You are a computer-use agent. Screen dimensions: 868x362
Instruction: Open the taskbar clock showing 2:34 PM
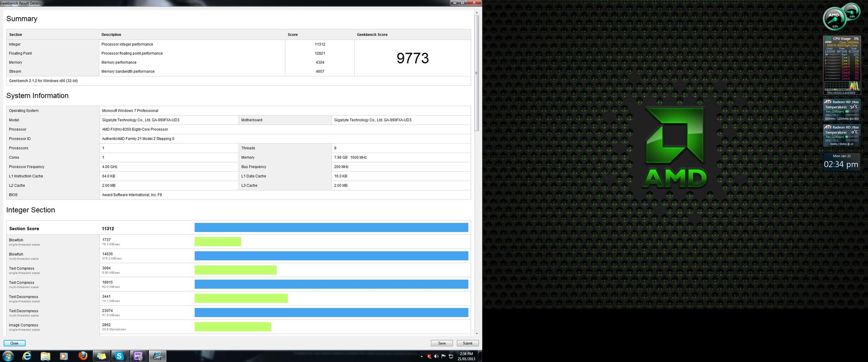[x=466, y=356]
